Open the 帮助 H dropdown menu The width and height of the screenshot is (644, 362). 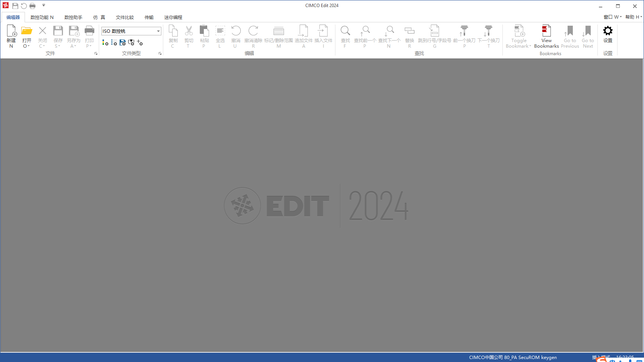pyautogui.click(x=634, y=17)
